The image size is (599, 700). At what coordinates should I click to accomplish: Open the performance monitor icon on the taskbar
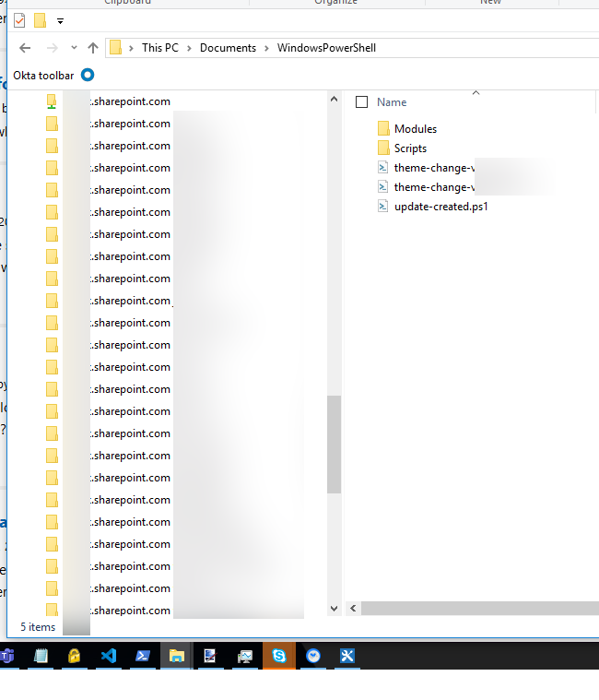(x=245, y=656)
